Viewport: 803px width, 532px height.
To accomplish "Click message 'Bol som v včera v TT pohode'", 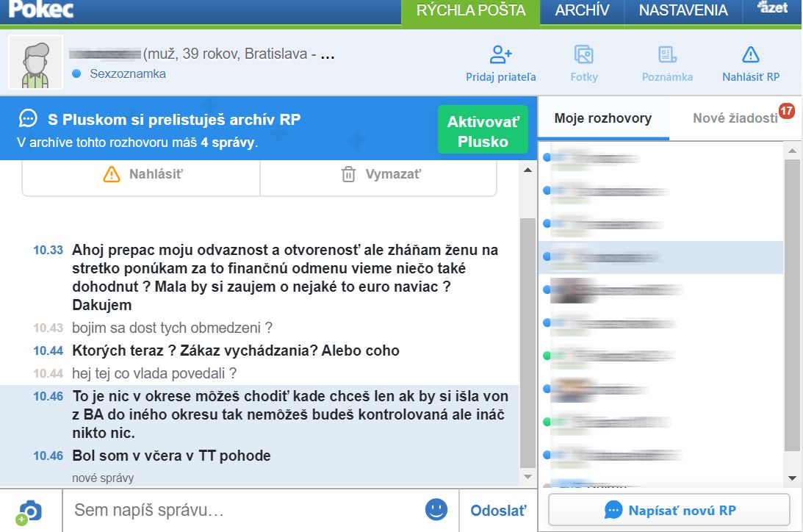I will point(171,456).
